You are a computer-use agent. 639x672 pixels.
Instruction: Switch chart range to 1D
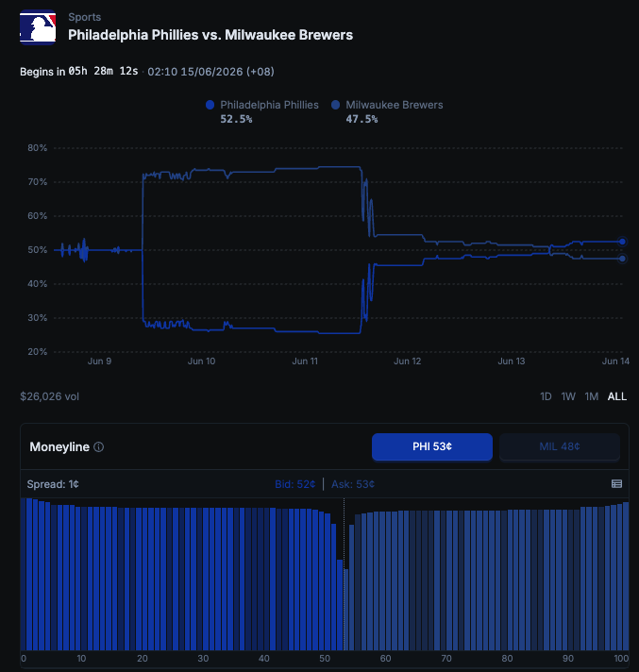coord(546,396)
